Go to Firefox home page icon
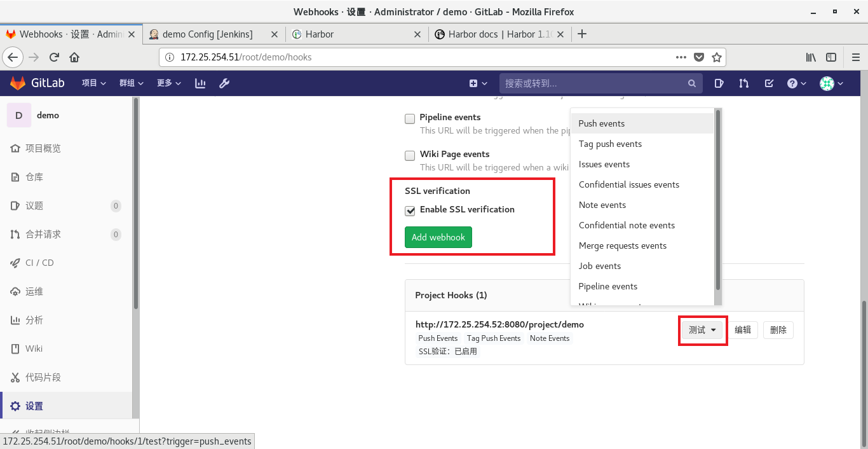The width and height of the screenshot is (868, 449). [x=74, y=57]
